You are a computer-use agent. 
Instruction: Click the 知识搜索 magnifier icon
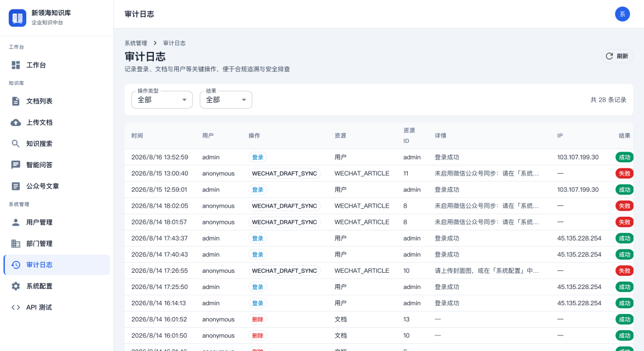click(x=16, y=143)
